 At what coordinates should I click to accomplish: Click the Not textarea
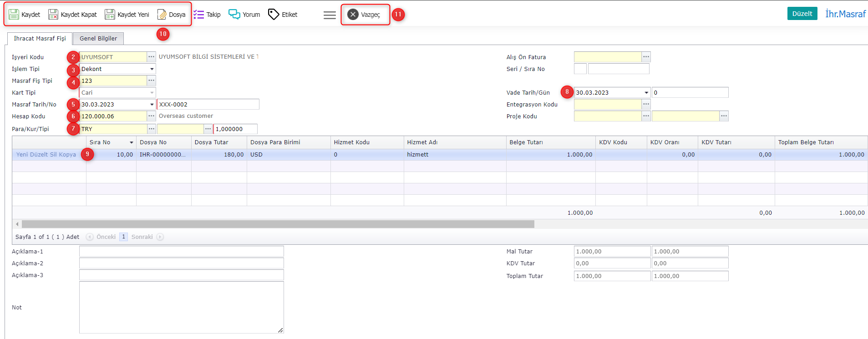click(x=181, y=308)
